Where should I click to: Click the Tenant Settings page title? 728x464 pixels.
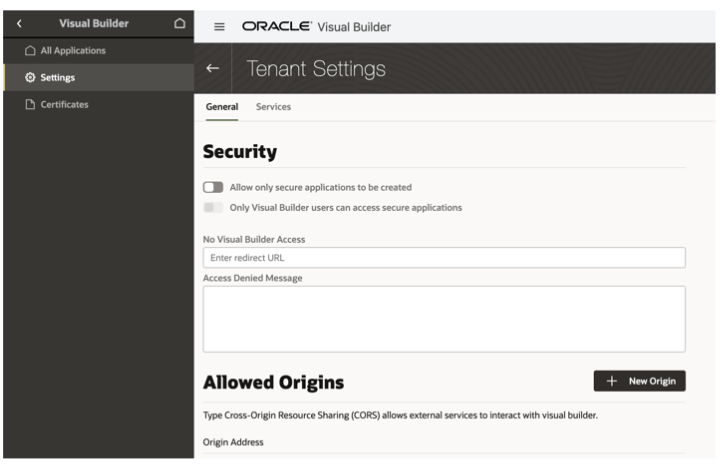pos(316,69)
